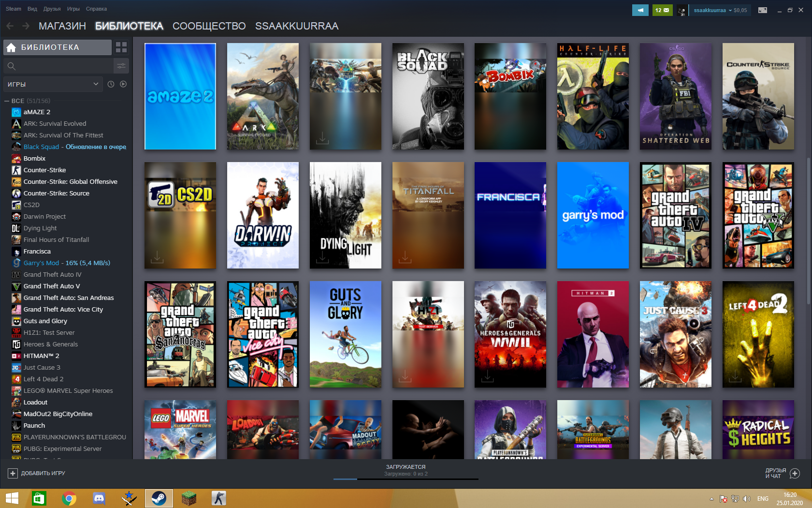Click the HITMAN 2 list icon

(16, 356)
